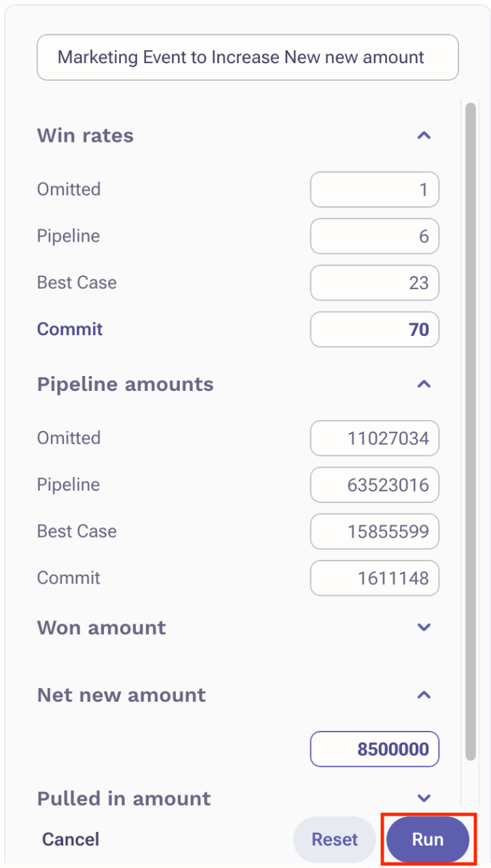Collapse the Net new amount section
The width and height of the screenshot is (491, 868).
tap(423, 695)
